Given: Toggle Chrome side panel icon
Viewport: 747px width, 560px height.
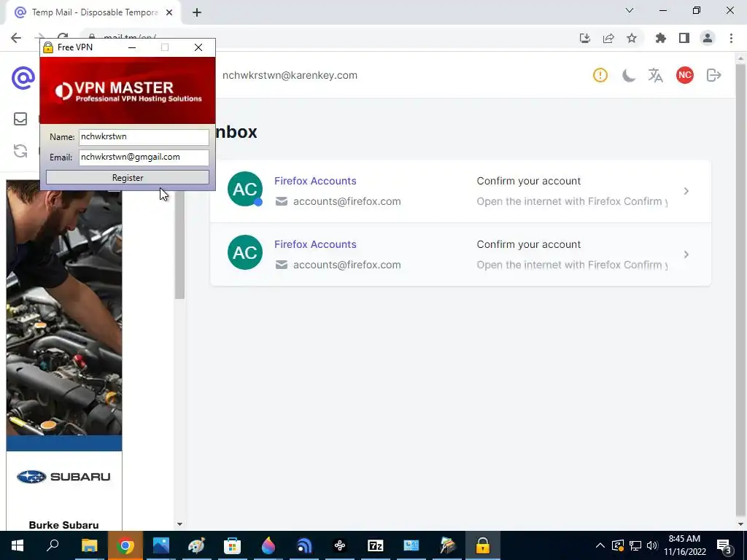Looking at the screenshot, I should [684, 38].
